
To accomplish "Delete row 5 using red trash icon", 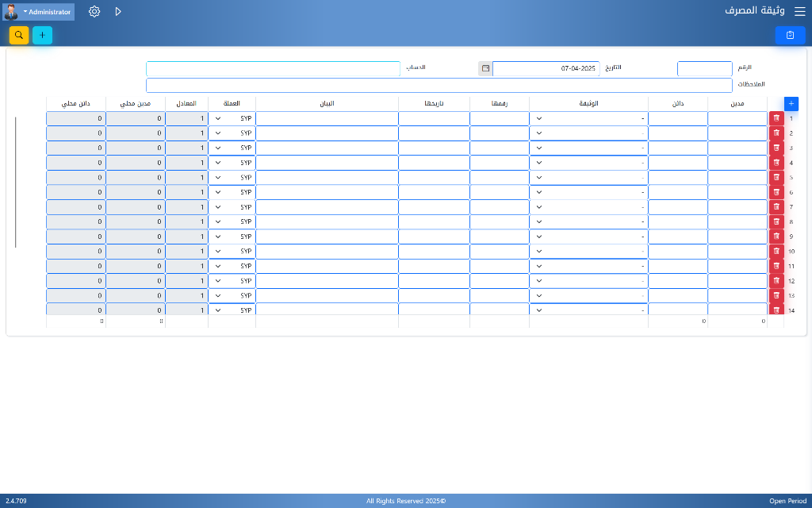I will pos(776,178).
